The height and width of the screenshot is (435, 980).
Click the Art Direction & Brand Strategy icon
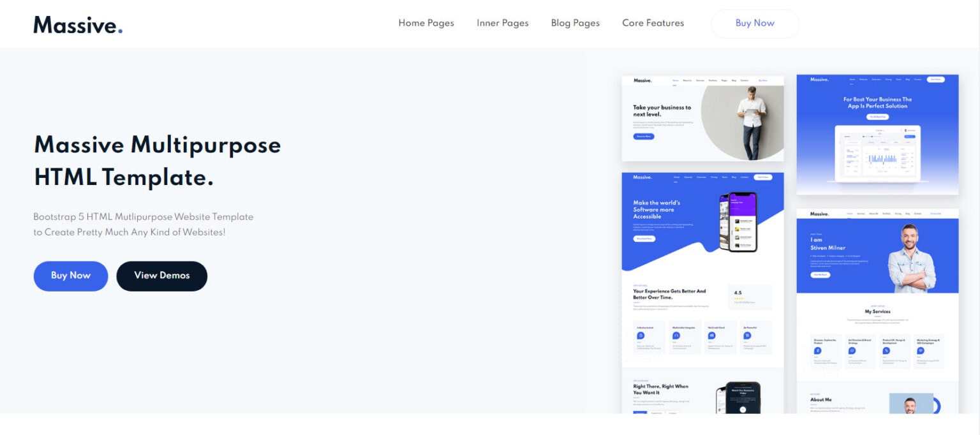click(x=852, y=351)
